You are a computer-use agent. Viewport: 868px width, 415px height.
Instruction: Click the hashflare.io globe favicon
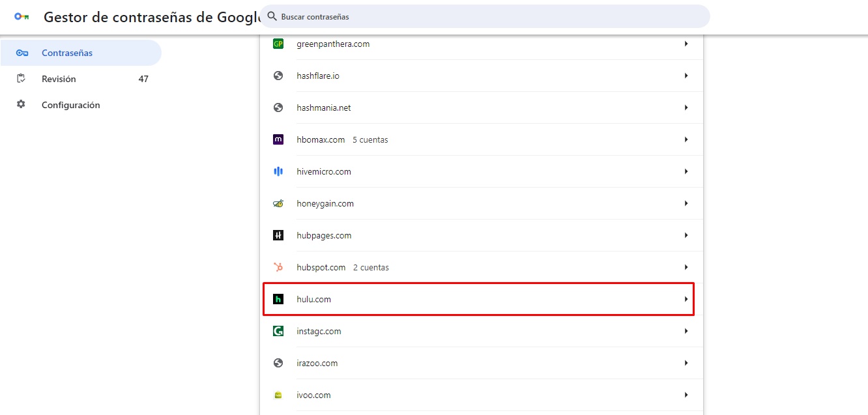[x=278, y=76]
